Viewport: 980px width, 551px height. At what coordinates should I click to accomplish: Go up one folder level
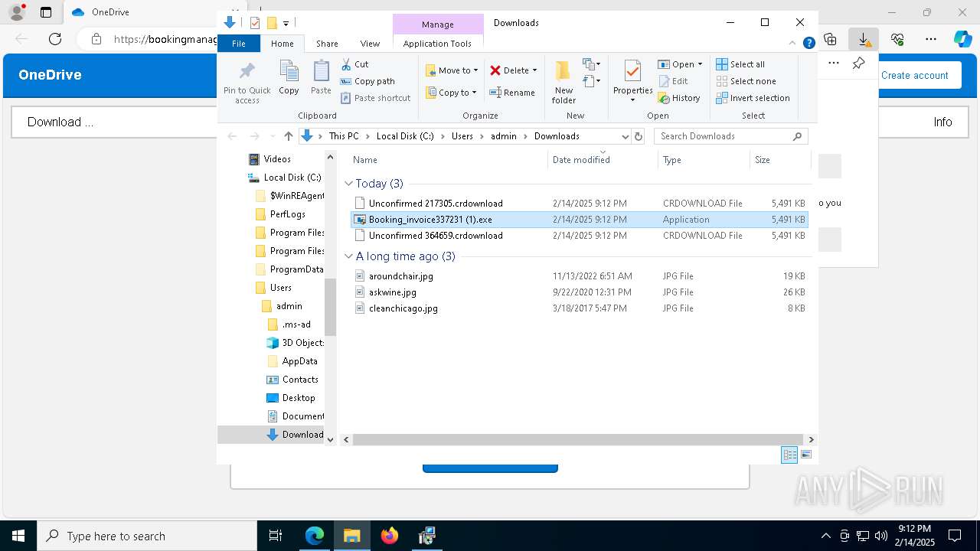288,136
